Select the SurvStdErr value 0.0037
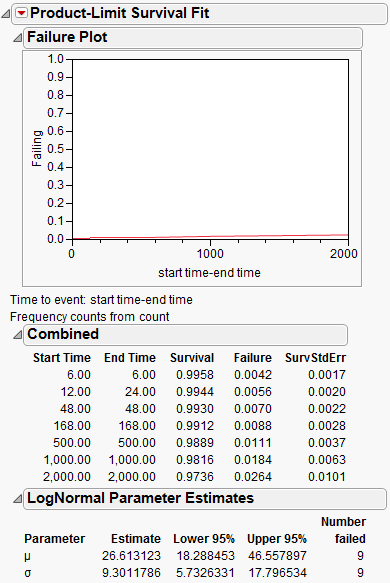 [327, 443]
